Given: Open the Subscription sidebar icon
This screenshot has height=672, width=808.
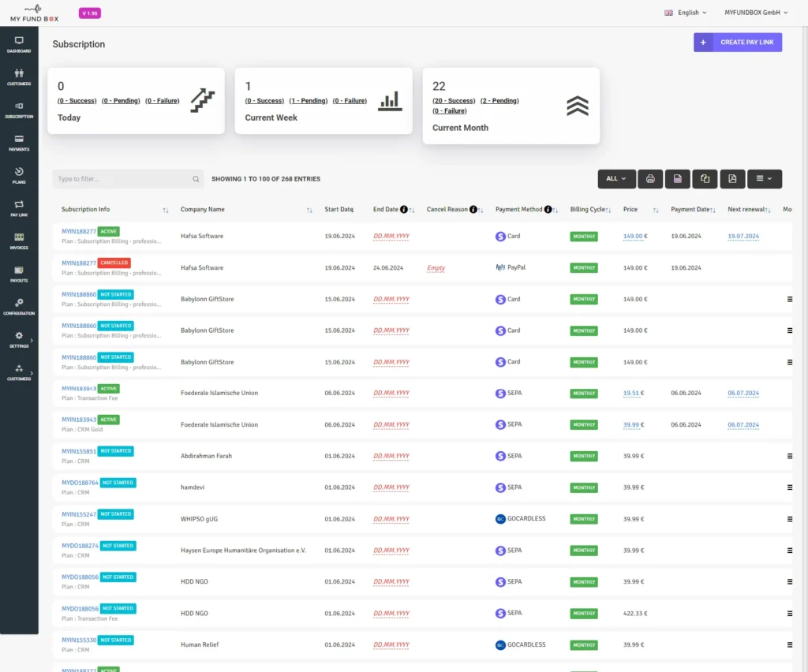Looking at the screenshot, I should [x=19, y=110].
